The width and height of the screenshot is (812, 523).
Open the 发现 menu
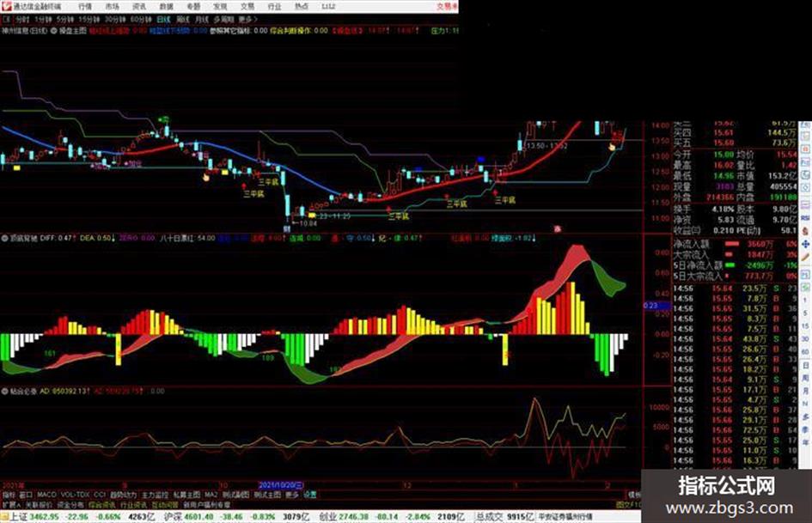point(220,6)
